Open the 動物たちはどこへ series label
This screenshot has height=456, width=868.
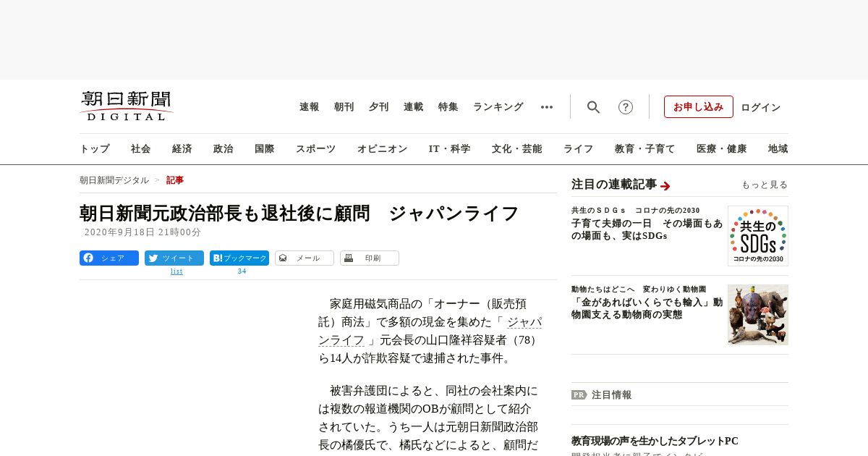(x=639, y=289)
